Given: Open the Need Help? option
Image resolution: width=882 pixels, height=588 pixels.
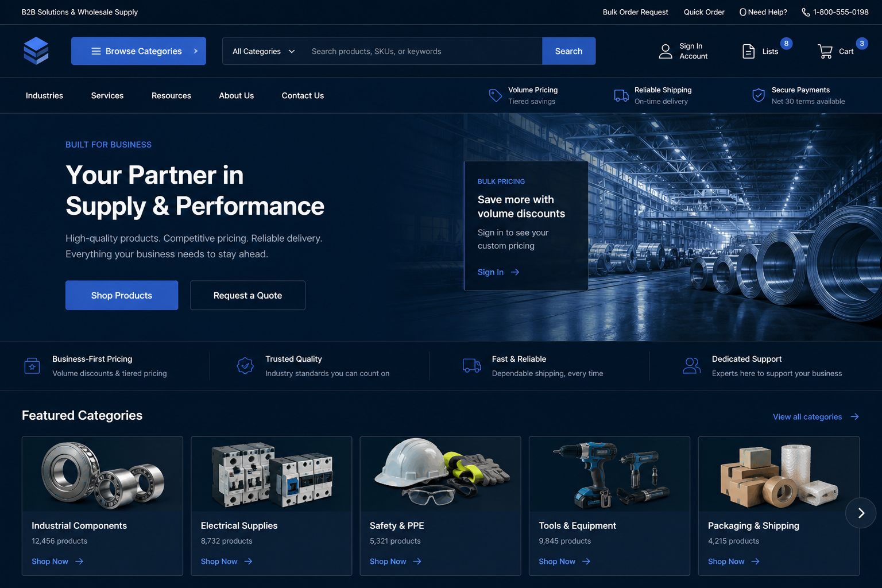Looking at the screenshot, I should point(763,12).
